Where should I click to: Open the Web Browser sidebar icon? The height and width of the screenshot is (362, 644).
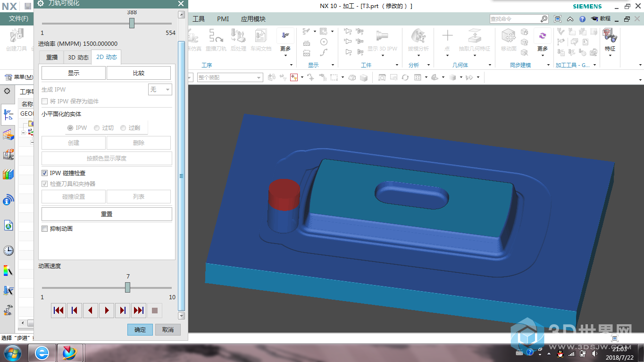click(8, 226)
